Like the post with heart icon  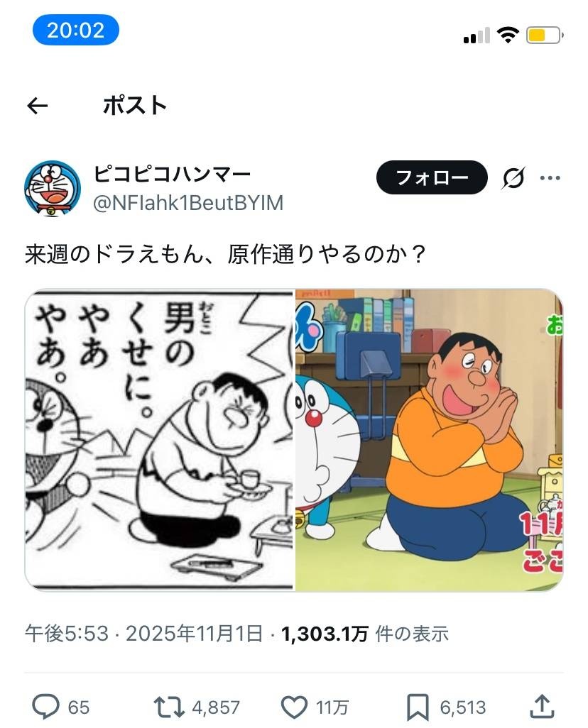click(294, 707)
